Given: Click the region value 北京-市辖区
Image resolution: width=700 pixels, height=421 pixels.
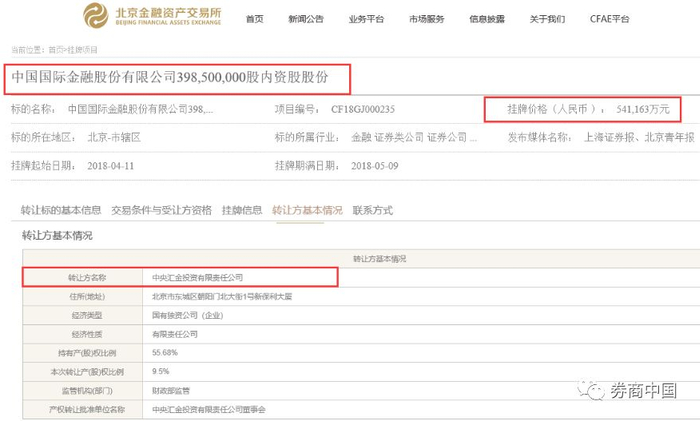Looking at the screenshot, I should pyautogui.click(x=114, y=138).
